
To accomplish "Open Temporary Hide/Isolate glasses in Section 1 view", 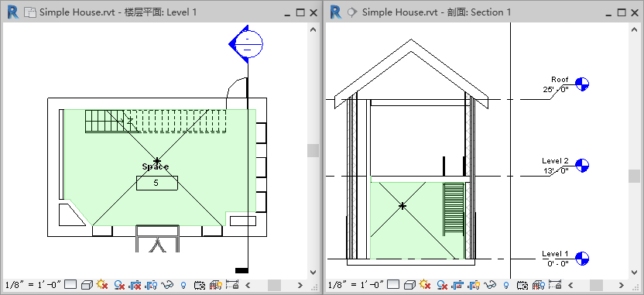I will click(x=490, y=284).
